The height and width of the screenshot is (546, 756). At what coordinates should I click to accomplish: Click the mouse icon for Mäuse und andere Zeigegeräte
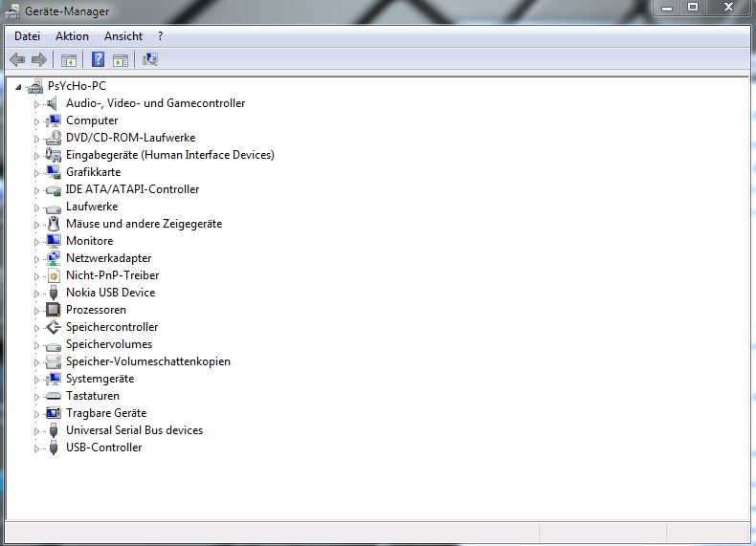click(54, 224)
